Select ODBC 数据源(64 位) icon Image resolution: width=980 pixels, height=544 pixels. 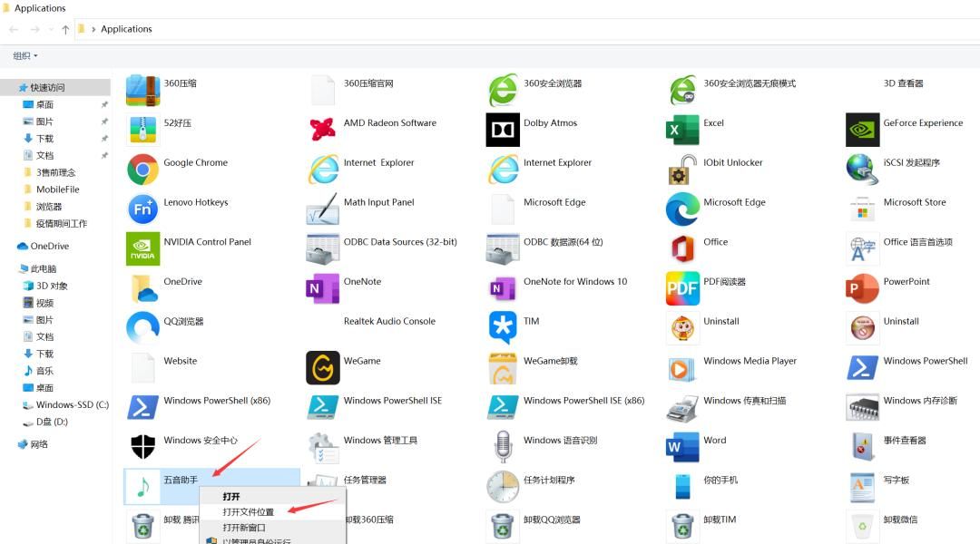pos(503,248)
